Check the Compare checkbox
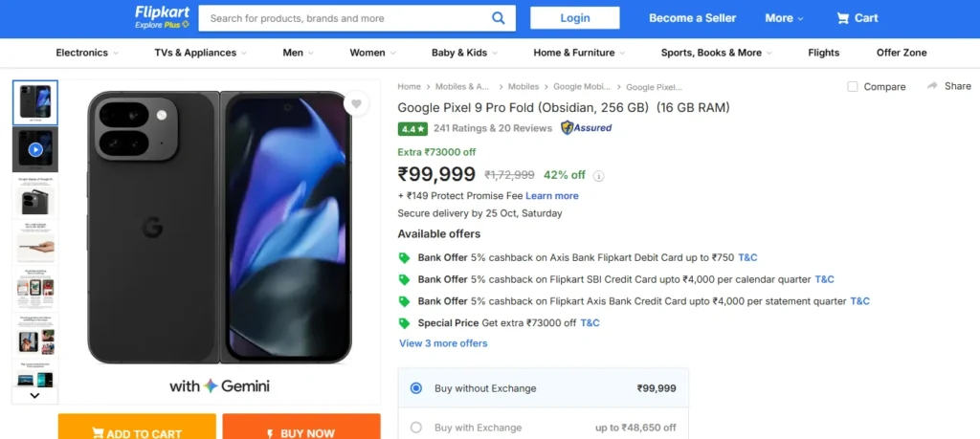Image resolution: width=980 pixels, height=439 pixels. point(853,86)
